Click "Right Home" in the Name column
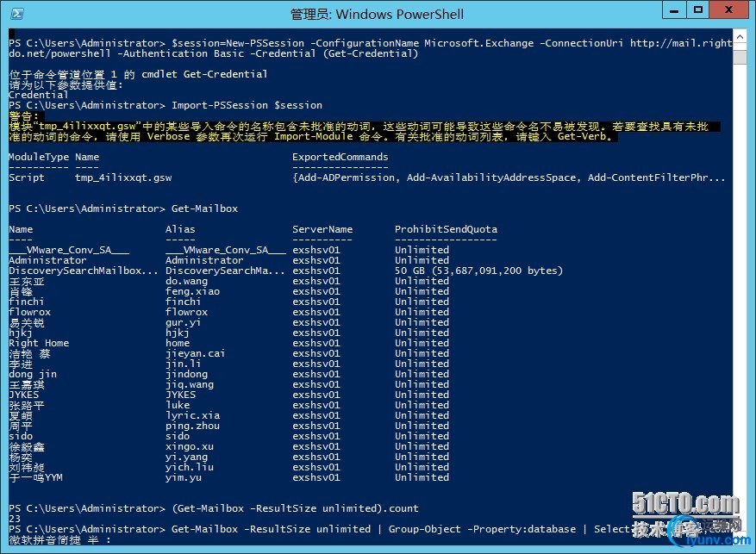 [39, 343]
